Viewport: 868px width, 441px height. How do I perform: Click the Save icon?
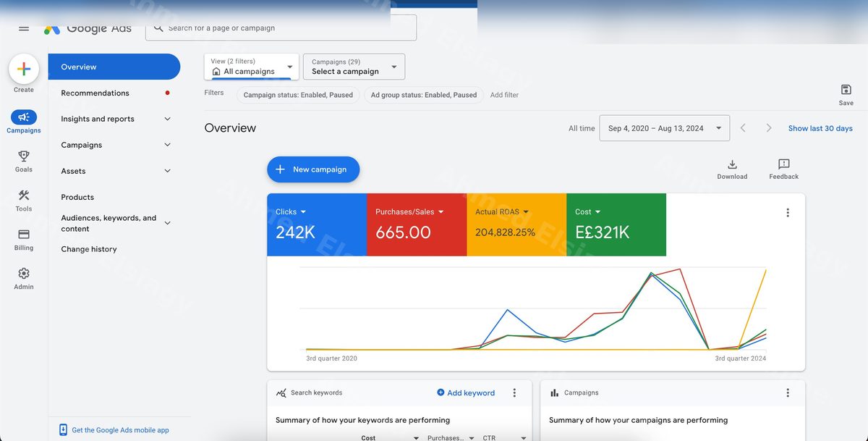[x=846, y=90]
